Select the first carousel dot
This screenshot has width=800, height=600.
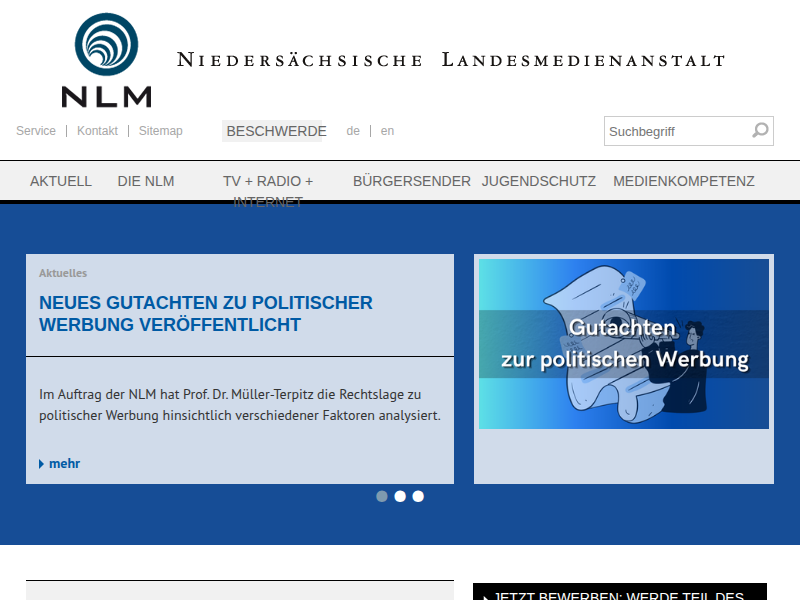[x=382, y=496]
